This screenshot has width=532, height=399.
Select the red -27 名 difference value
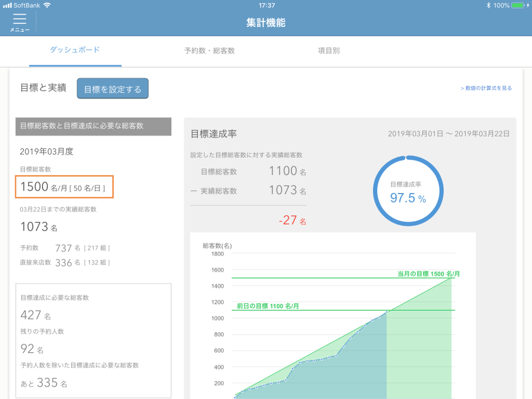point(292,220)
